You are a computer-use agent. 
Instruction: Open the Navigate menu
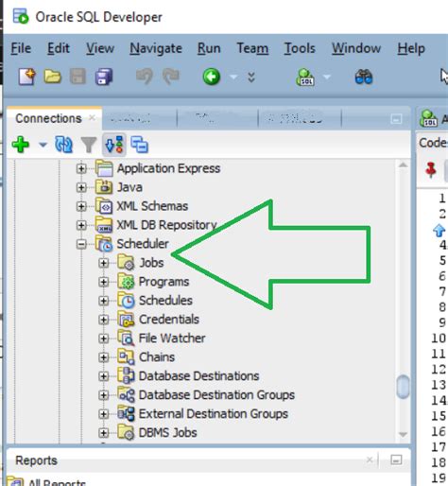pyautogui.click(x=156, y=48)
